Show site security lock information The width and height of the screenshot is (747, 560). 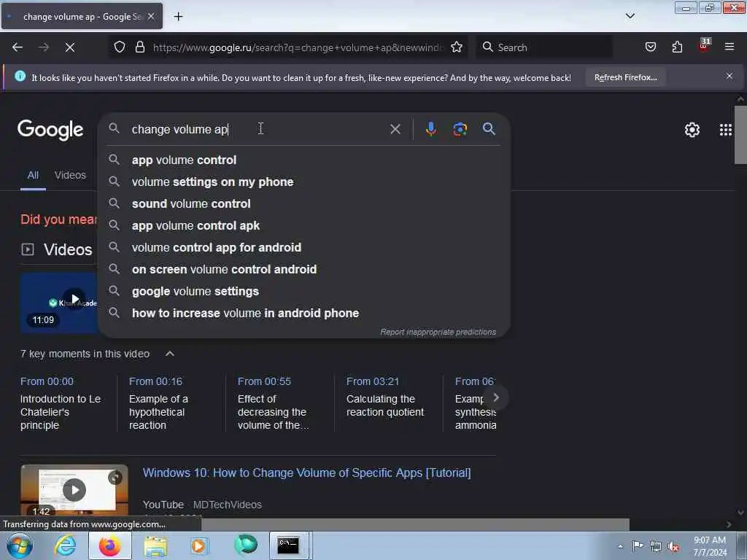click(x=139, y=47)
